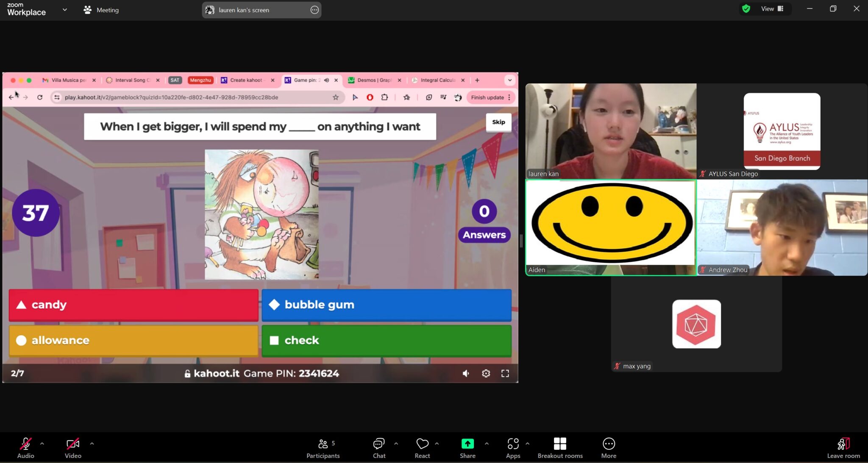Skip the current Kahoot question
The height and width of the screenshot is (463, 868).
(498, 122)
